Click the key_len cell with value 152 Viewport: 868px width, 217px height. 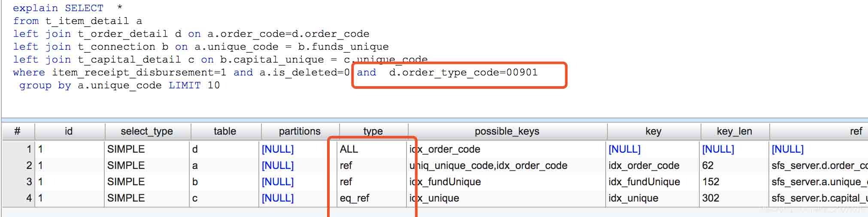(710, 182)
